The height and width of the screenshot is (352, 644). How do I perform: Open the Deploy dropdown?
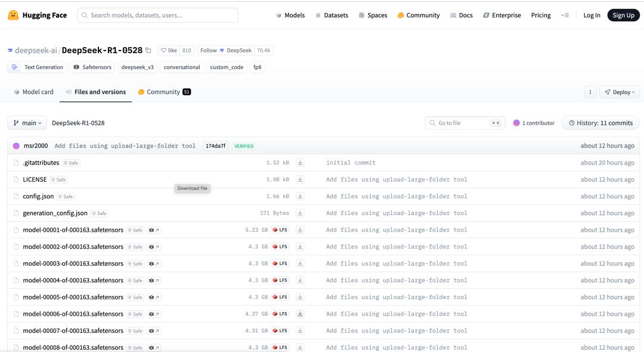[x=620, y=92]
